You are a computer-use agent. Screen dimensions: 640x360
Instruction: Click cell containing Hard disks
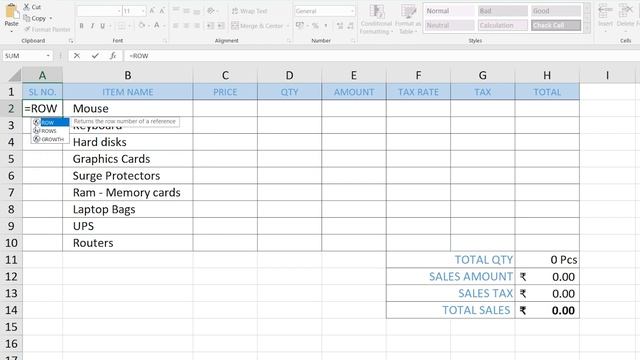[128, 142]
